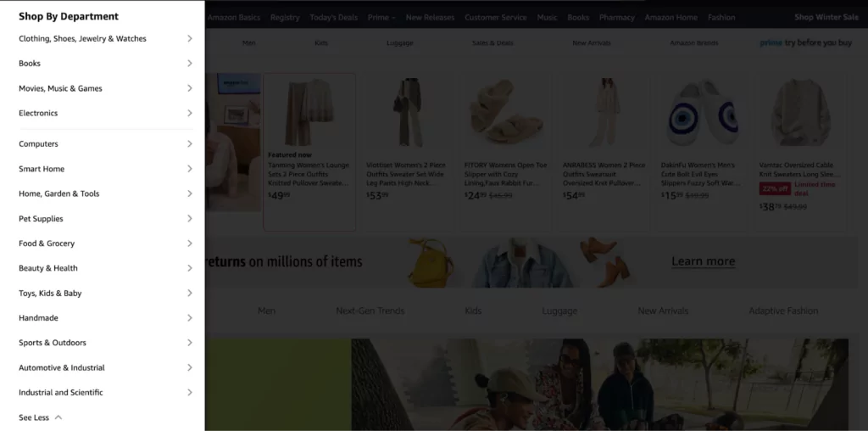The height and width of the screenshot is (431, 868).
Task: Go to Amazon Home link
Action: click(x=671, y=17)
